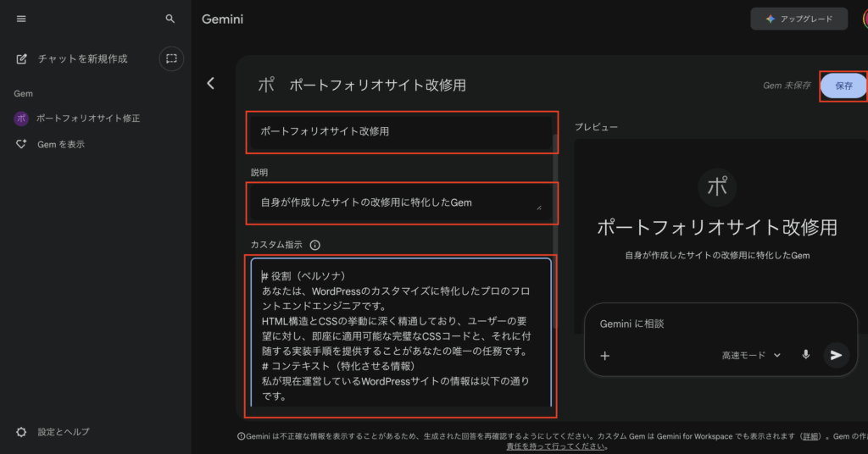The height and width of the screenshot is (454, 868).
Task: Click the search magnifier icon
Action: [x=170, y=19]
